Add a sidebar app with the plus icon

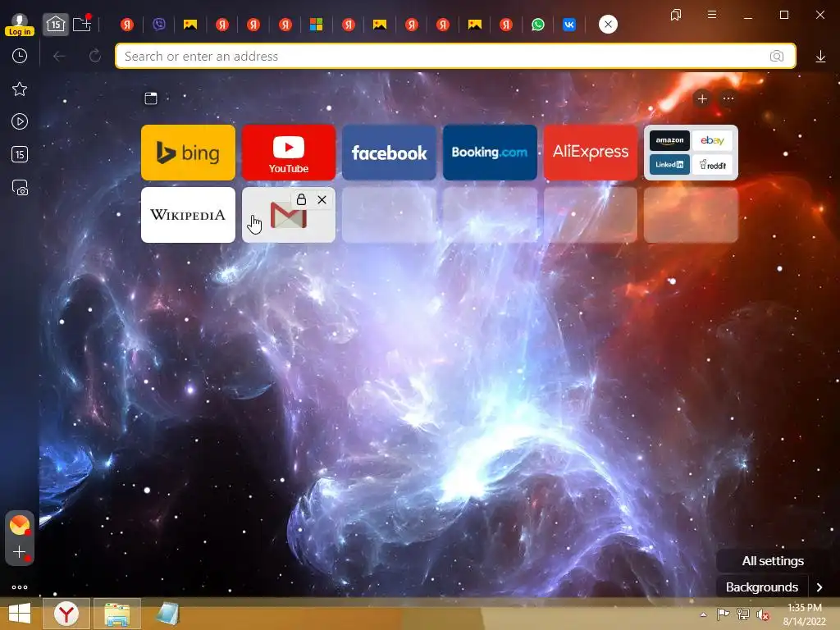[20, 552]
